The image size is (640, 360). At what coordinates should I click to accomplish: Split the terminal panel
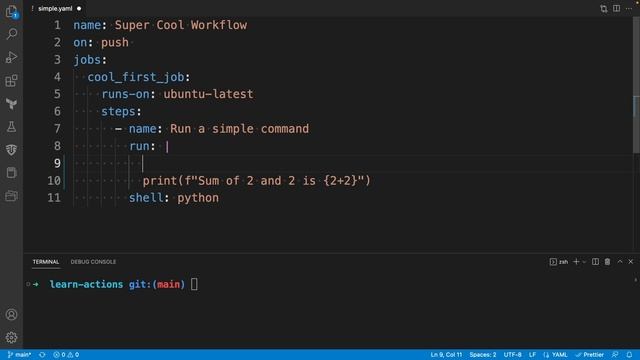coord(596,262)
